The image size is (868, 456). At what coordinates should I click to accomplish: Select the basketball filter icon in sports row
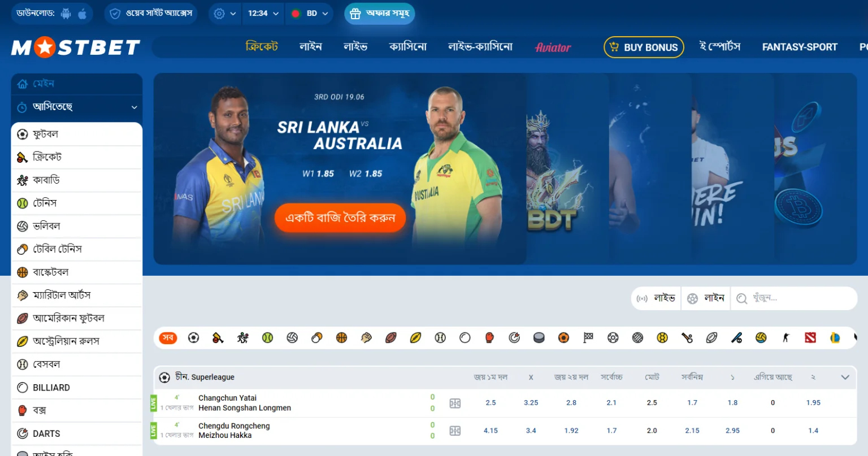[341, 338]
